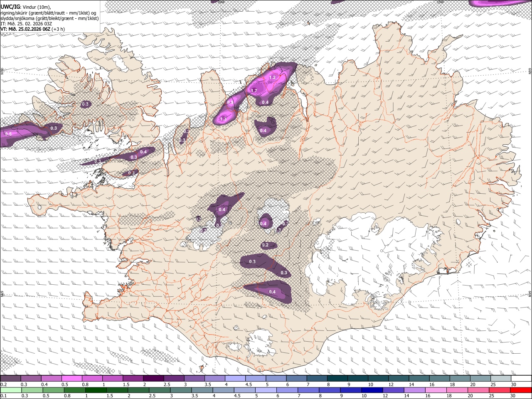This screenshot has width=532, height=399.
Task: Select the pale gray 25 swatch in snow scale
Action: pos(500,378)
